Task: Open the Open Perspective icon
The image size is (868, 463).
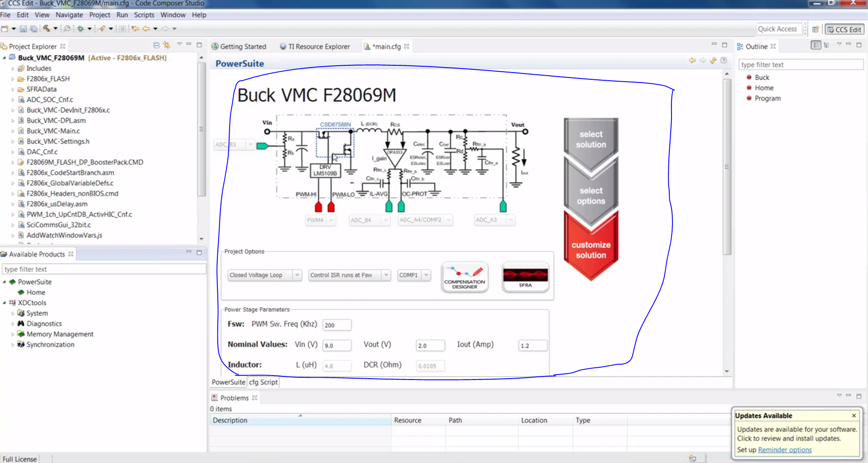Action: [815, 29]
